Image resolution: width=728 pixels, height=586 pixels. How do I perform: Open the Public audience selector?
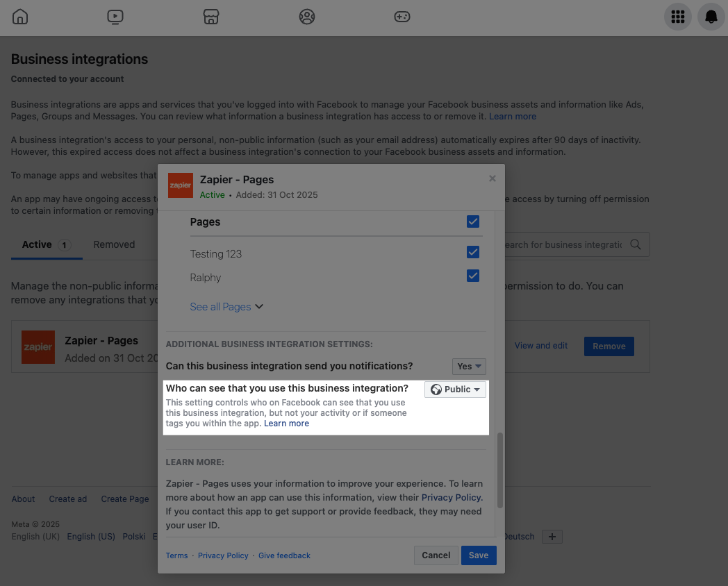click(455, 389)
